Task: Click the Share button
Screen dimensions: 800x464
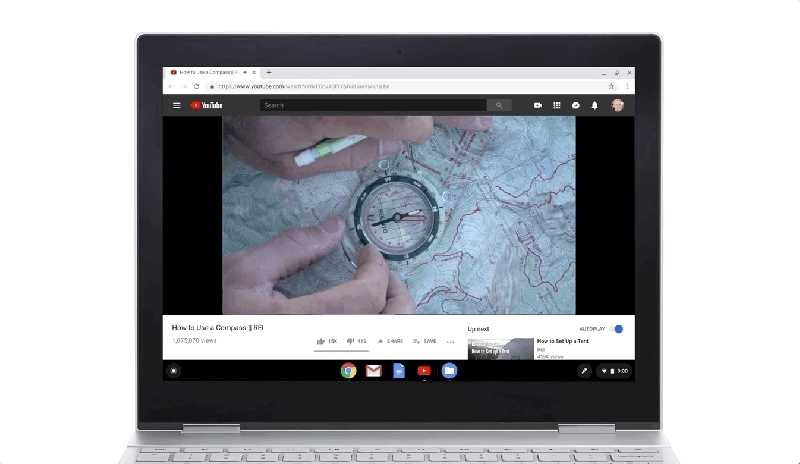Action: coord(390,341)
